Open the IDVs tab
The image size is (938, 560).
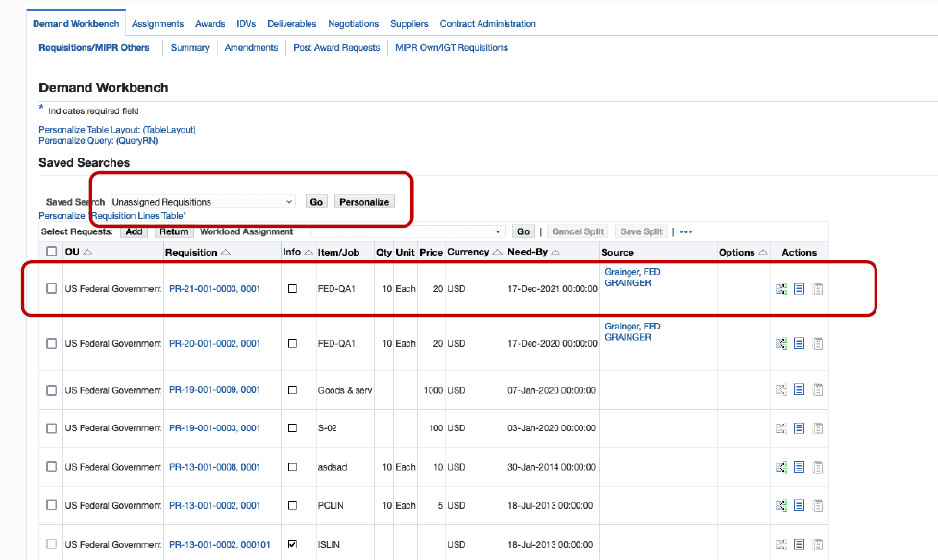click(246, 24)
